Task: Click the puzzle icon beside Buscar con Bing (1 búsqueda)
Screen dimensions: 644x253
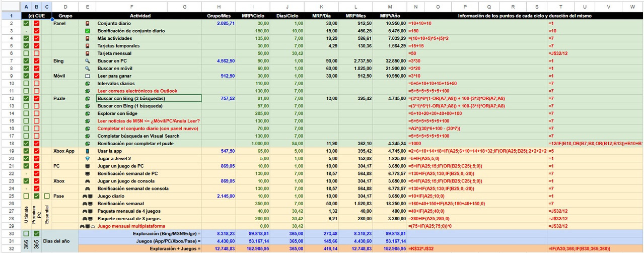Action: pyautogui.click(x=87, y=106)
